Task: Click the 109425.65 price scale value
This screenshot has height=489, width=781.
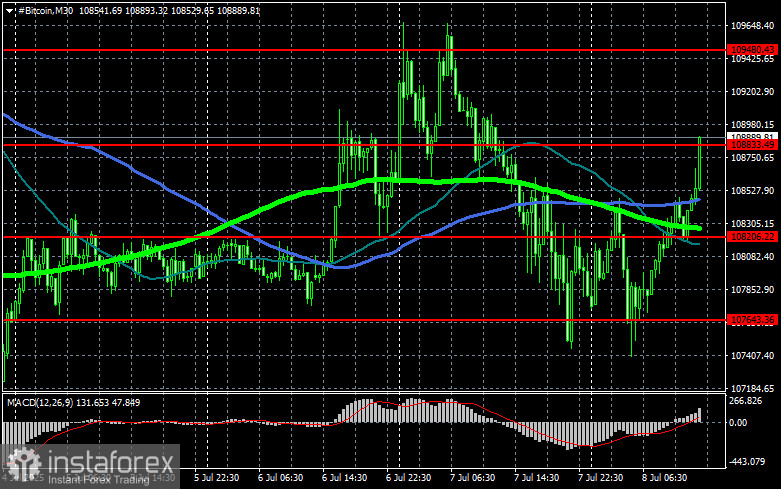Action: click(x=752, y=59)
